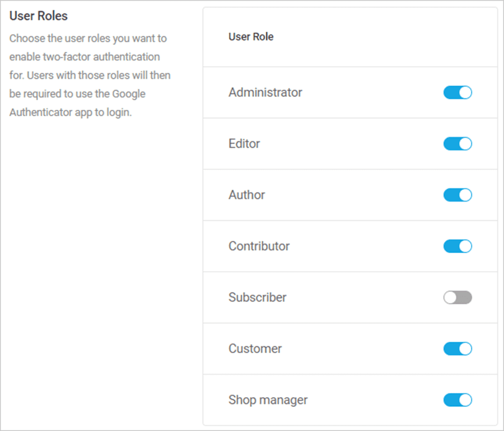Click the "Authenticator app to login" line
This screenshot has width=504, height=431.
pos(70,112)
